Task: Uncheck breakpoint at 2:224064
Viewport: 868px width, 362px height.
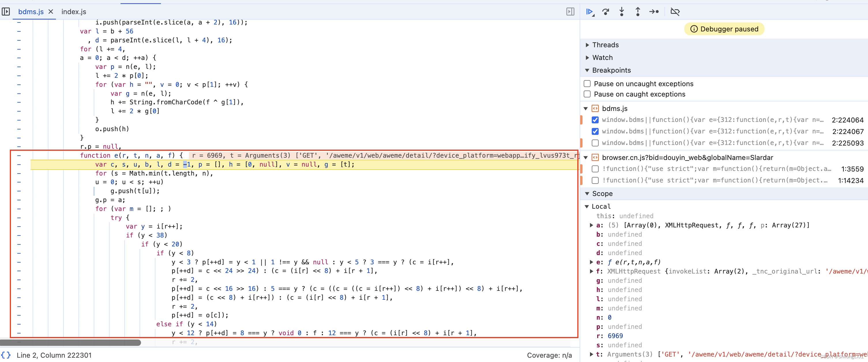Action: coord(595,120)
